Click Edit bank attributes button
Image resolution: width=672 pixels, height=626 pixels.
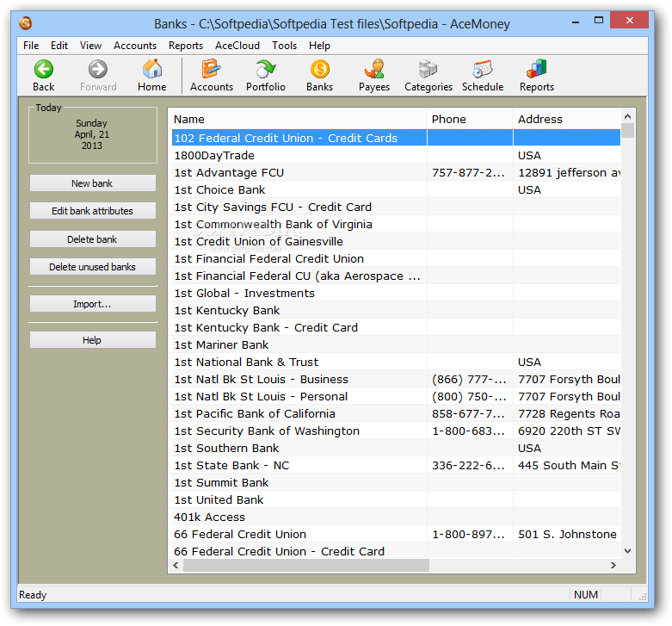click(93, 210)
